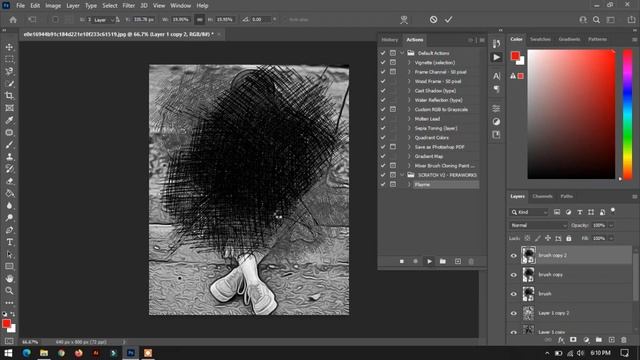Pick a color in the red saturation field
The image size is (640, 360).
571,114
